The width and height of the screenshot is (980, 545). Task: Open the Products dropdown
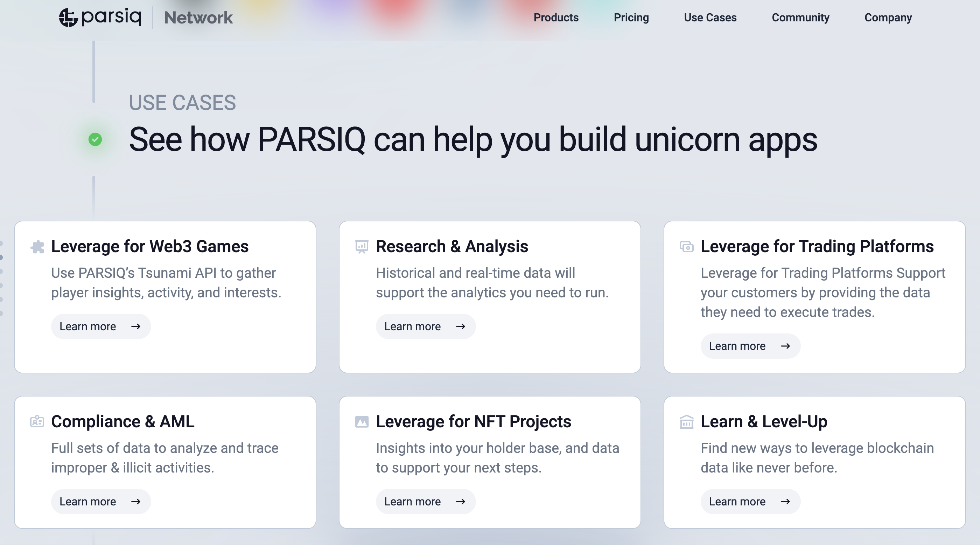[x=556, y=18]
